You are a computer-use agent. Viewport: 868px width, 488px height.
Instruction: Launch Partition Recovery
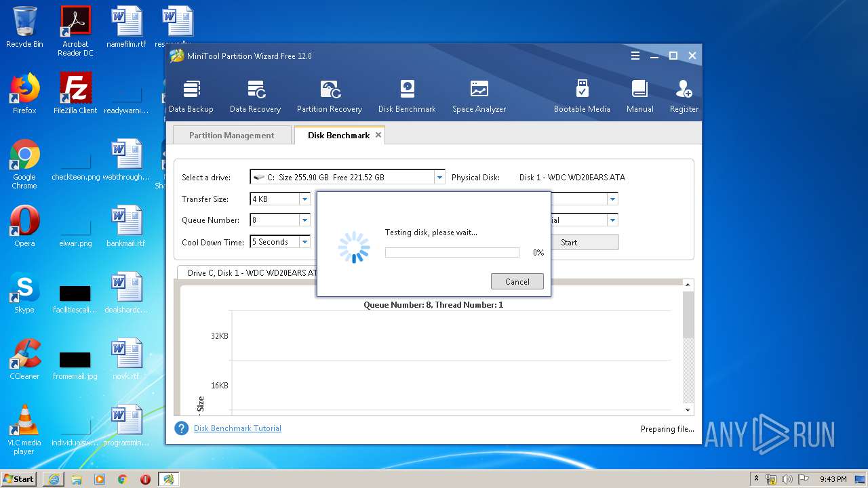click(x=330, y=96)
